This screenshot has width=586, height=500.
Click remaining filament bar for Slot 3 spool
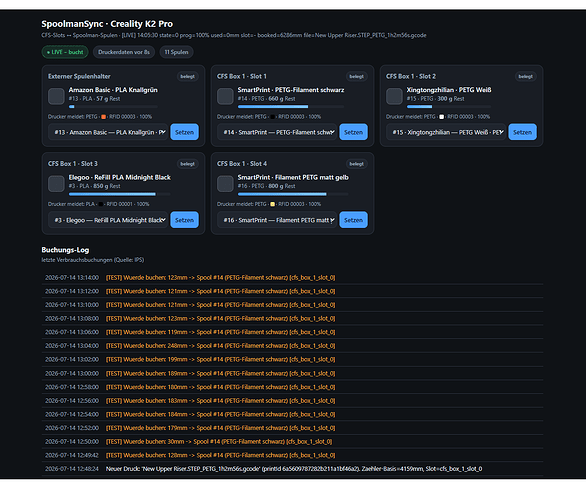[119, 194]
